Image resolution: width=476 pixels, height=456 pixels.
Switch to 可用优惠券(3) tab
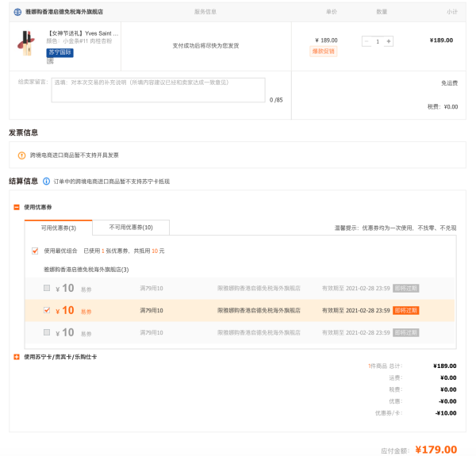(x=58, y=228)
